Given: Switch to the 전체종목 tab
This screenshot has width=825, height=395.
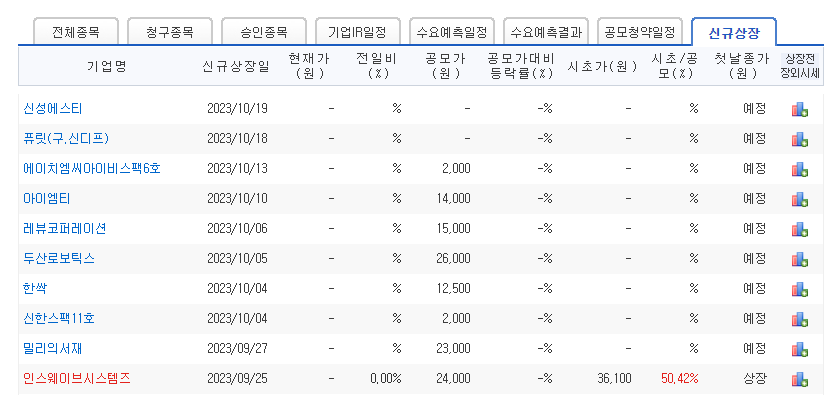Looking at the screenshot, I should 76,32.
